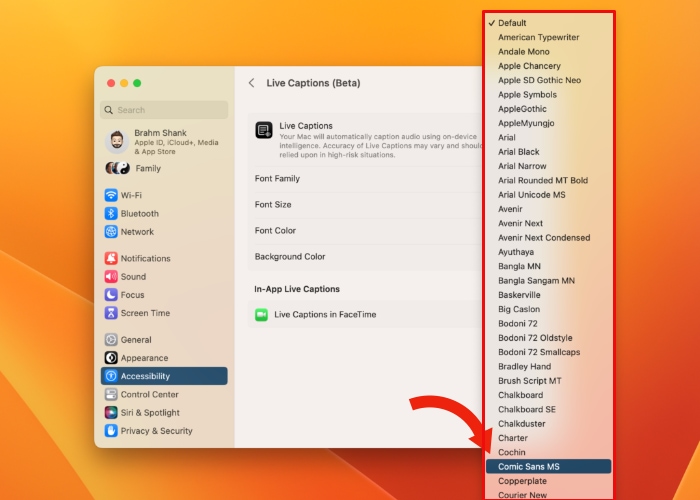Open Network globe icon in sidebar

click(x=111, y=231)
